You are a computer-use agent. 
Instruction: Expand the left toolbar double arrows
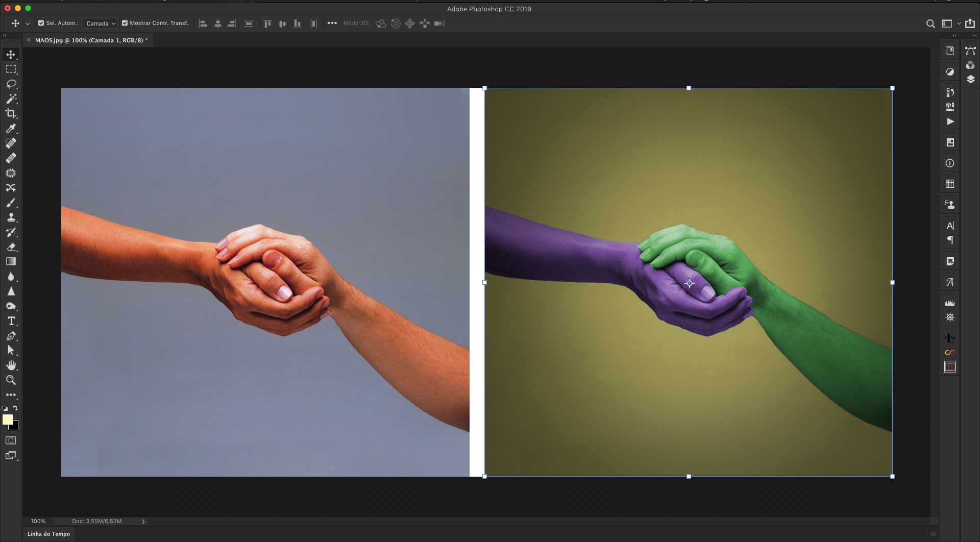click(5, 36)
